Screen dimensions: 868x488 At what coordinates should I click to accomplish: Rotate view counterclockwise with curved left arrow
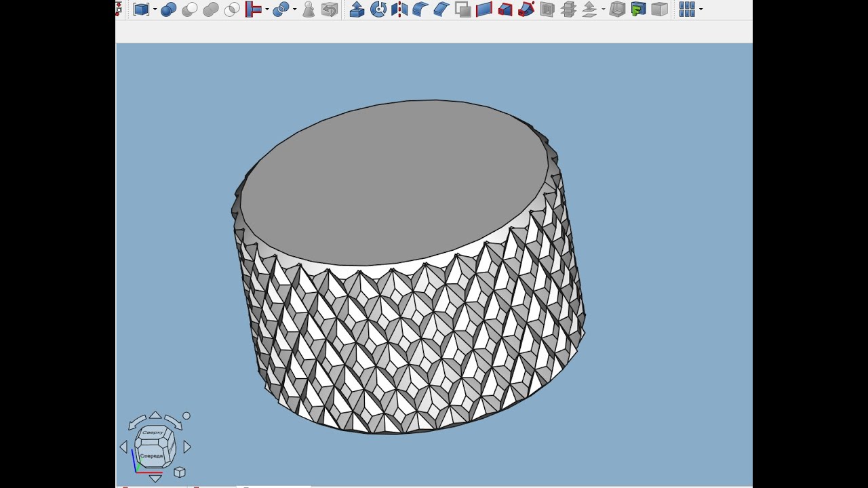pyautogui.click(x=137, y=422)
